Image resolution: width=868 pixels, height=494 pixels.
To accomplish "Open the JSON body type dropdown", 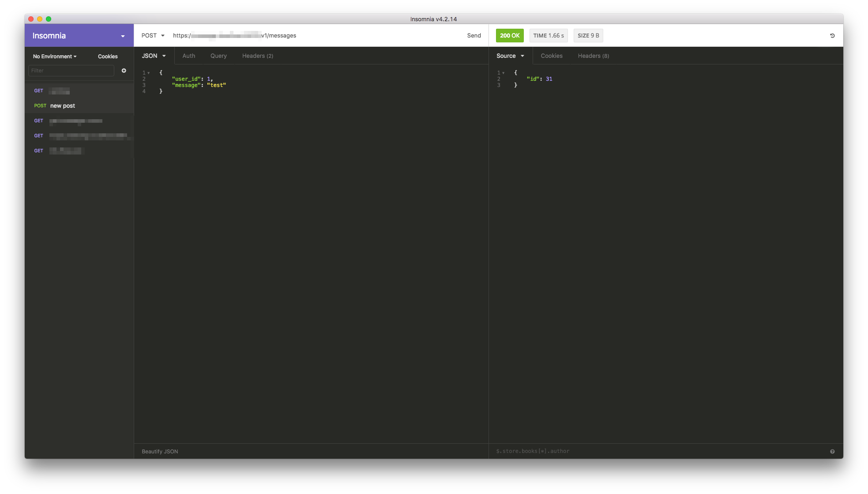I will [x=154, y=56].
